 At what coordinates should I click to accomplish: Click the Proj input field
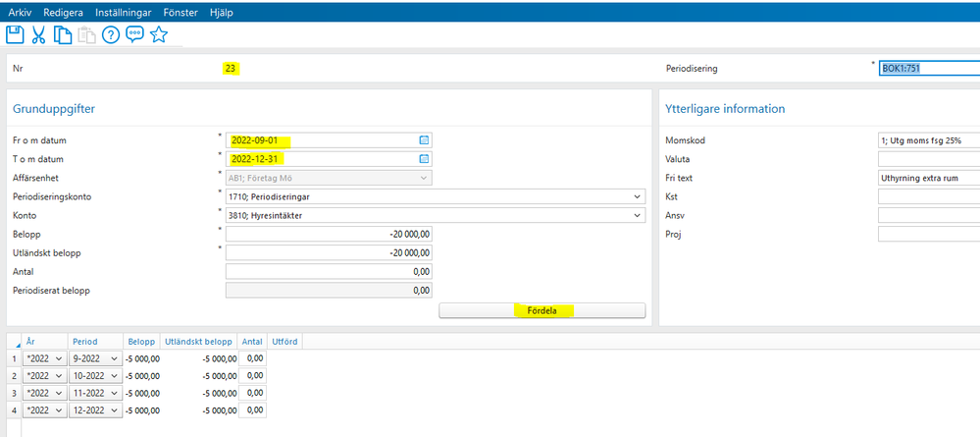click(929, 234)
